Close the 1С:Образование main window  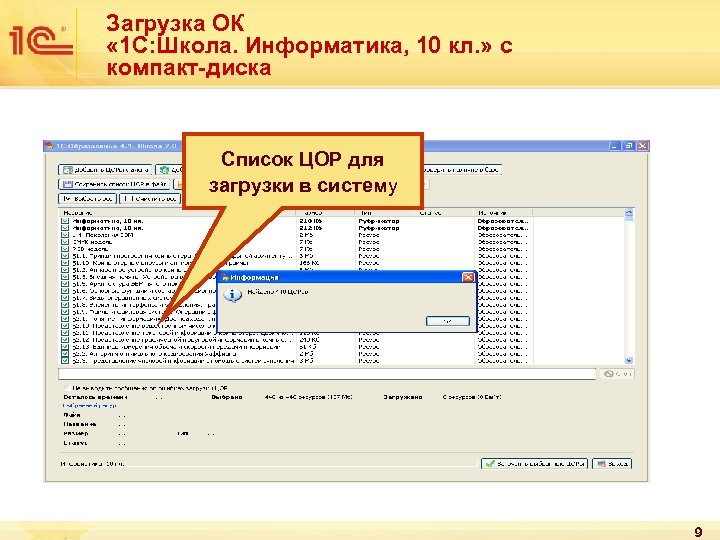[x=642, y=146]
